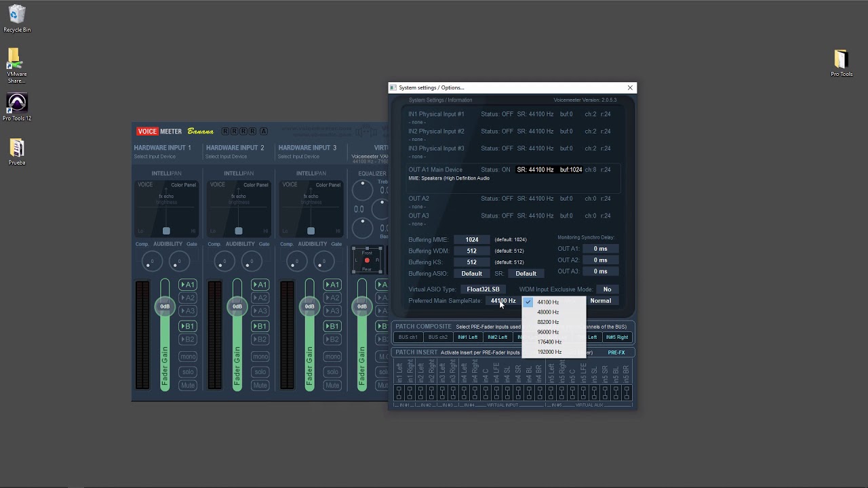
Task: Click Hardware Input 3 Intellipan handle
Action: click(x=311, y=230)
